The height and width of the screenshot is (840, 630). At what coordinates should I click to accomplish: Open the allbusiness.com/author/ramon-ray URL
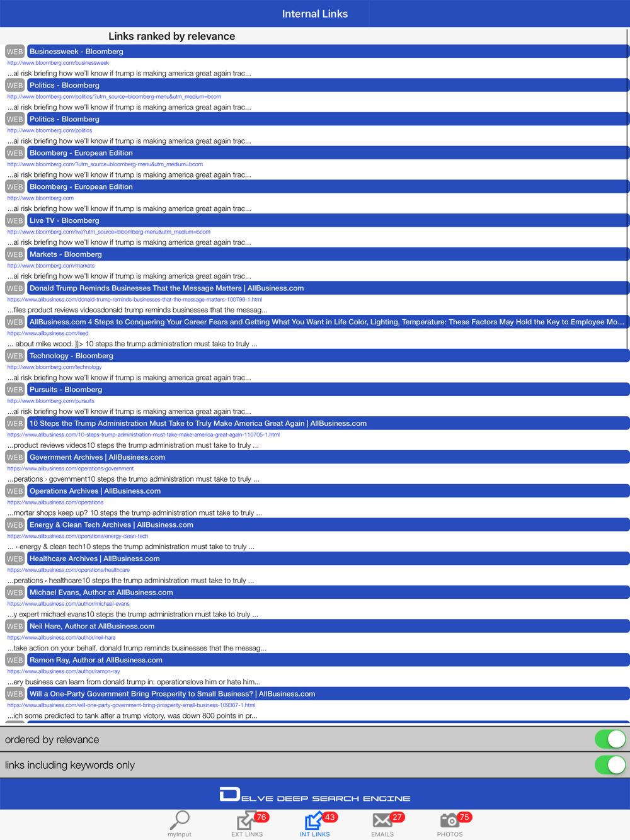point(64,672)
